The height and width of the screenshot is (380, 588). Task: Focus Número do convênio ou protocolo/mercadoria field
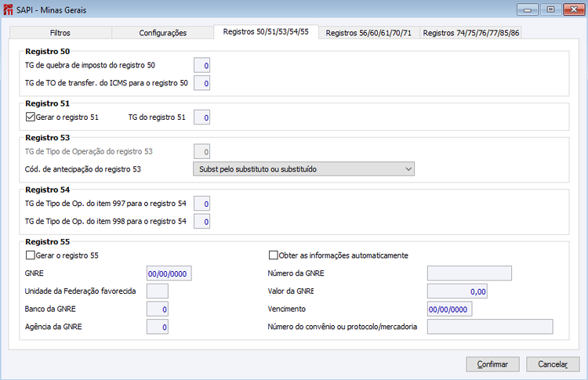(490, 327)
